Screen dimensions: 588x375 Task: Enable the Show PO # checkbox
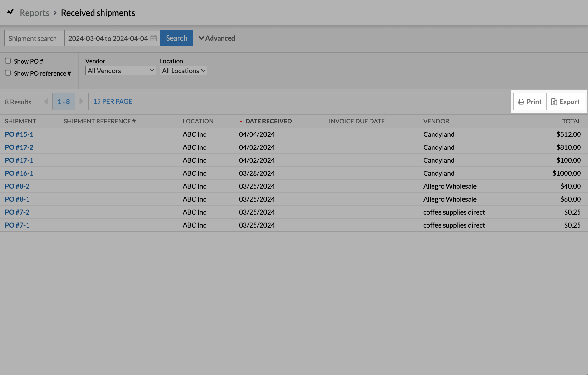click(8, 61)
